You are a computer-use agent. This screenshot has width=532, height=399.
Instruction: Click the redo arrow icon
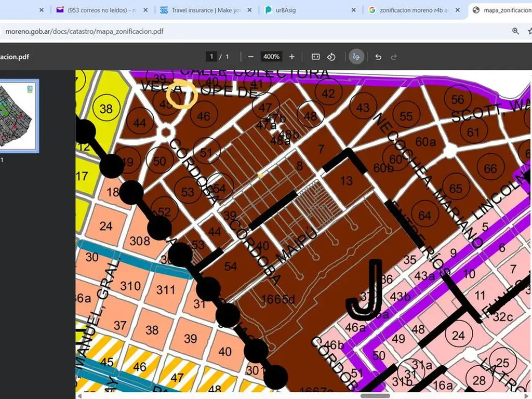pyautogui.click(x=394, y=57)
